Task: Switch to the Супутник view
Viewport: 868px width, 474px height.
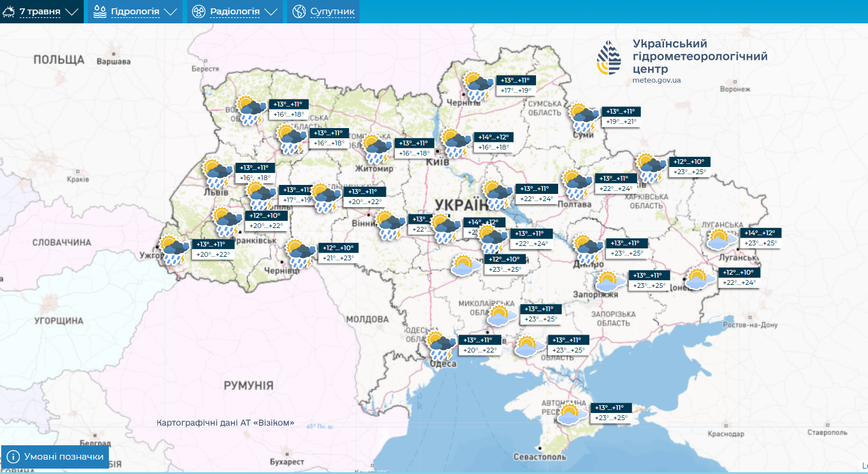Action: [332, 11]
